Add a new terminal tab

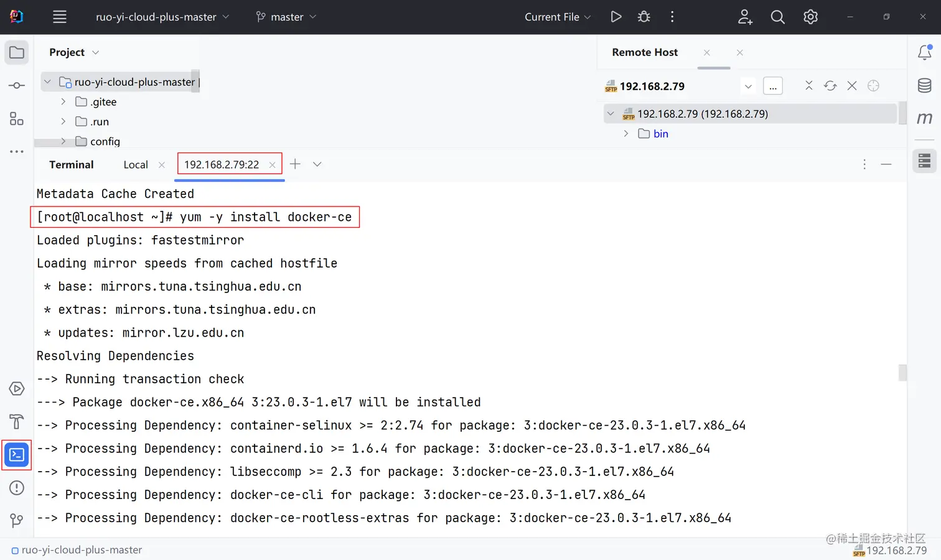295,164
